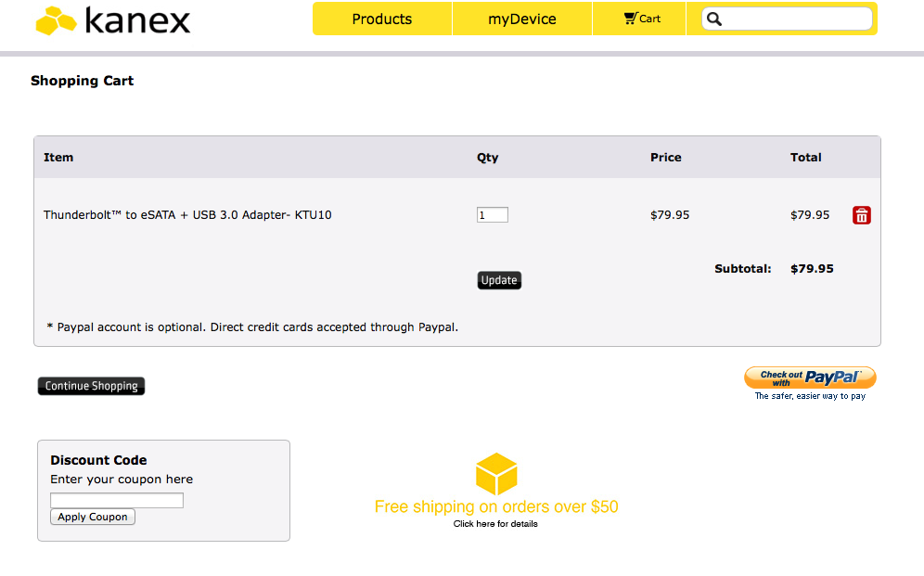The width and height of the screenshot is (924, 576).
Task: Click the shopping cart icon in navigation
Action: 631,19
